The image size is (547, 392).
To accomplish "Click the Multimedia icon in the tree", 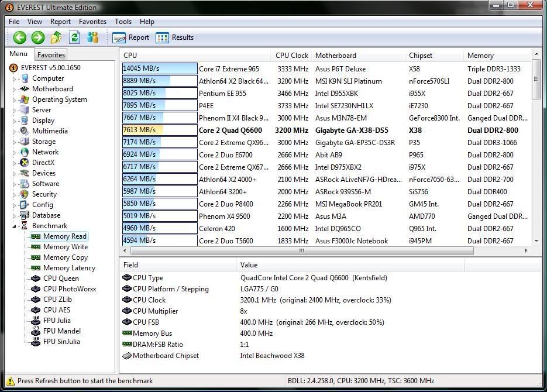I will coord(25,131).
